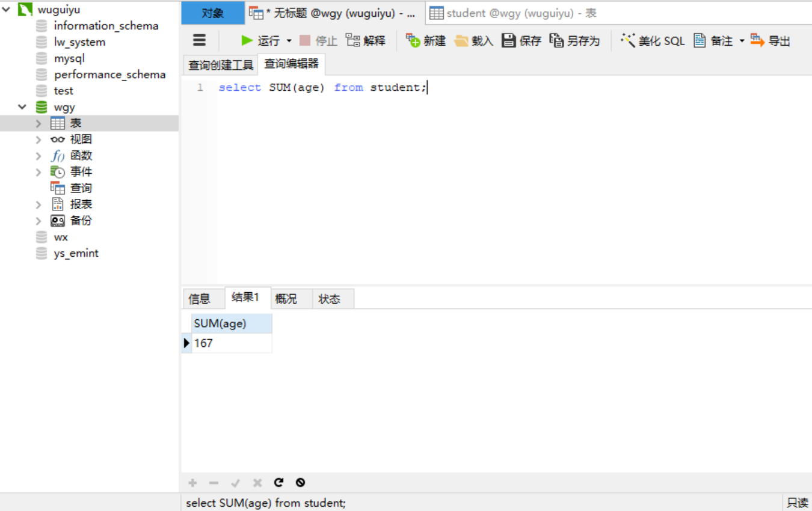Click the 表 table grid icon
Screen dimensions: 812x511
(58, 123)
